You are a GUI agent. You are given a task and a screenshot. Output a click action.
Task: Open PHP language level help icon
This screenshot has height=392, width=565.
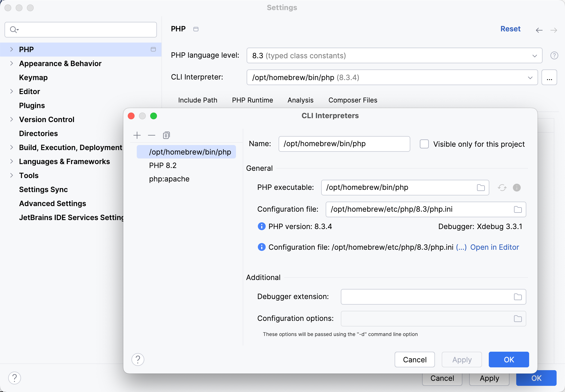click(554, 55)
